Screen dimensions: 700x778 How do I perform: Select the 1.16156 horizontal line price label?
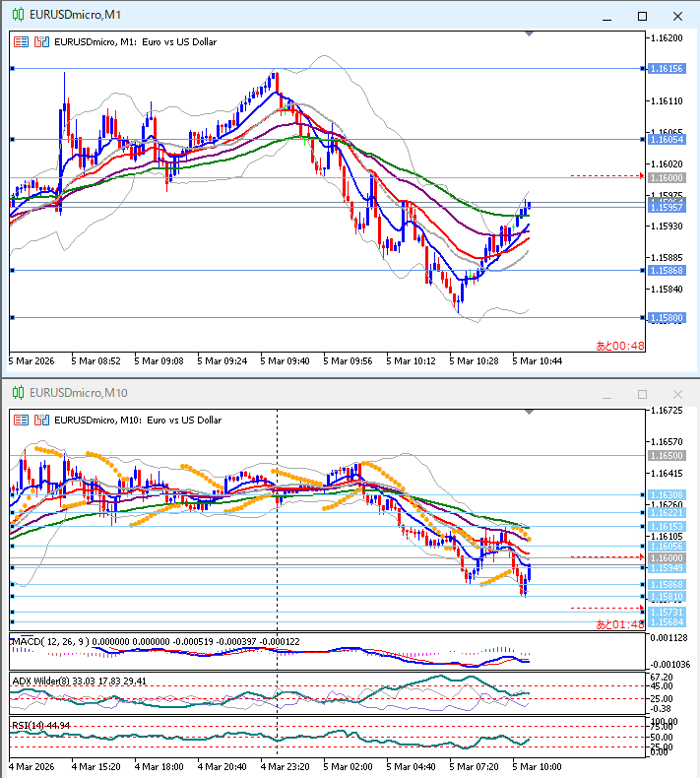pos(667,69)
